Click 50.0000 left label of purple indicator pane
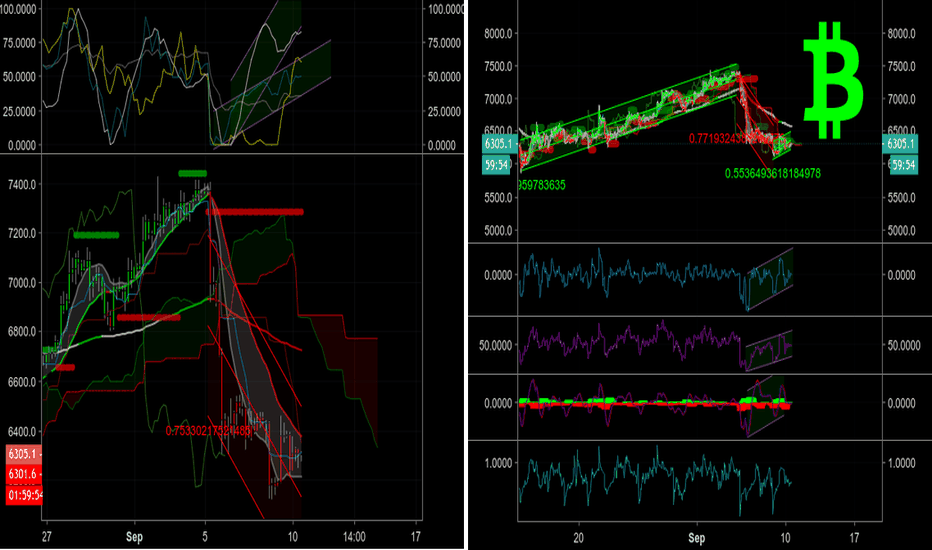932x550 pixels. point(496,345)
